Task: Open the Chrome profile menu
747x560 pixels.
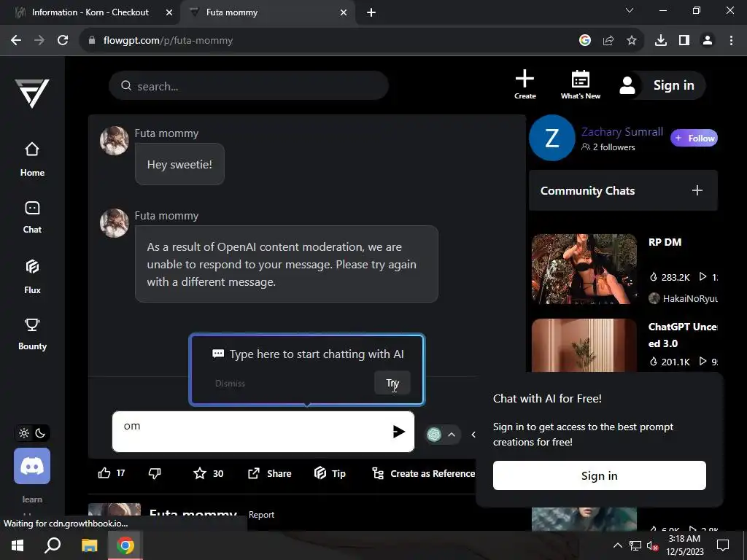Action: pos(708,41)
